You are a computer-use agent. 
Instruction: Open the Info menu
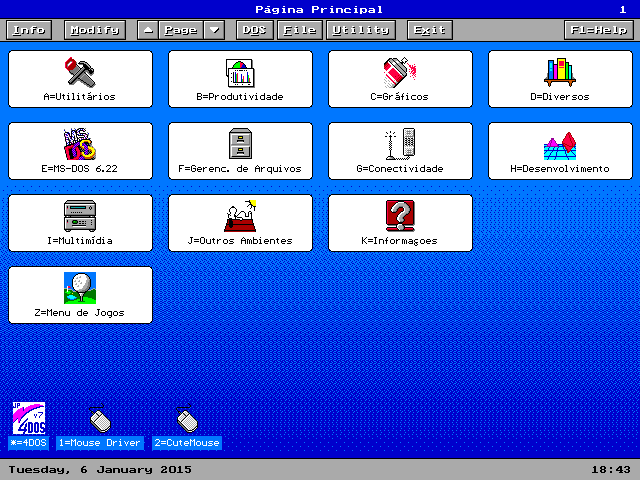(29, 30)
